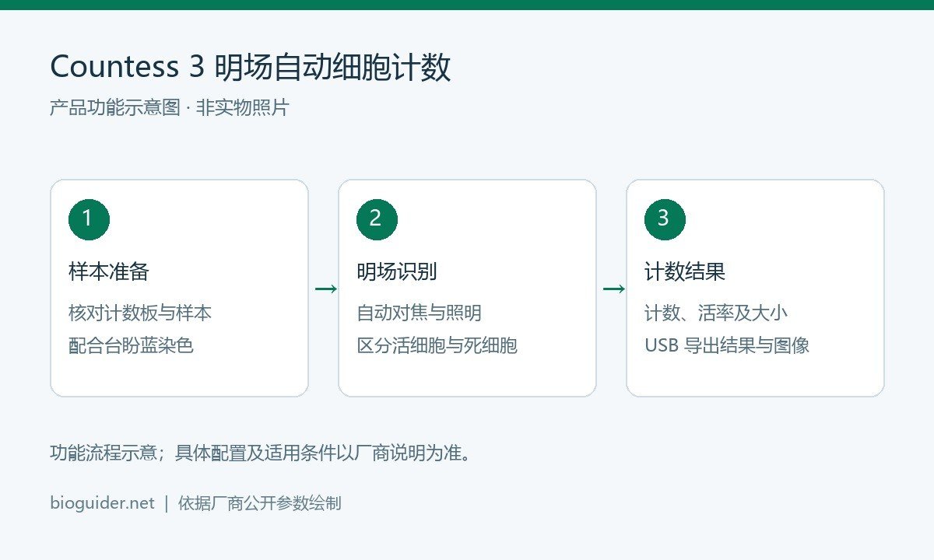Viewport: 934px width, 560px height.
Task: Click the "明场识别" card heading
Action: 397,271
